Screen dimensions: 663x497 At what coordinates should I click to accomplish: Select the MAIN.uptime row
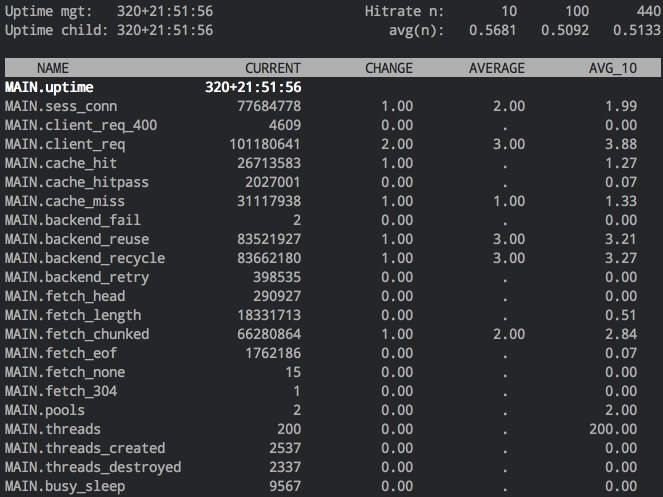pos(52,87)
